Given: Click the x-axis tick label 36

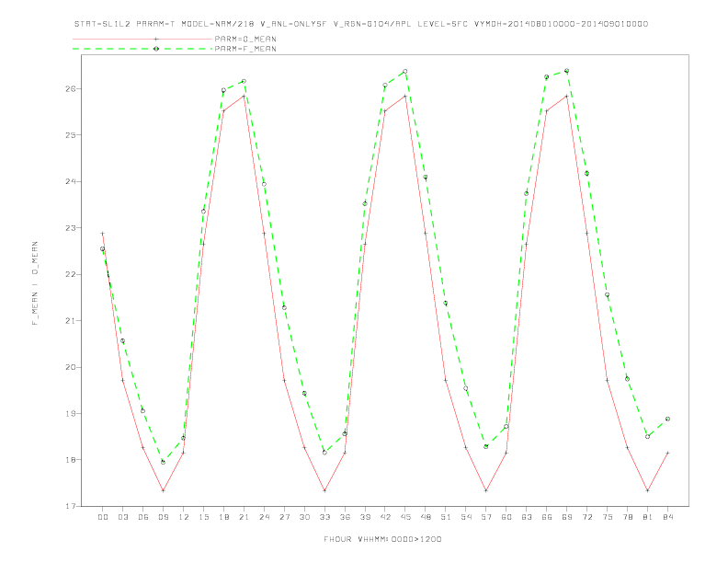Looking at the screenshot, I should (345, 517).
